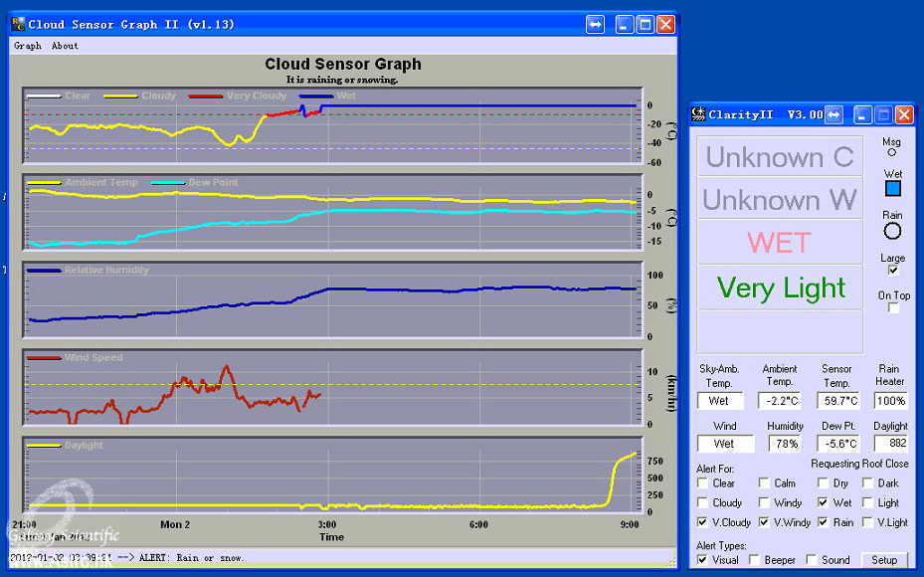The width and height of the screenshot is (924, 577).
Task: Click the Rain indicator circle
Action: click(892, 231)
